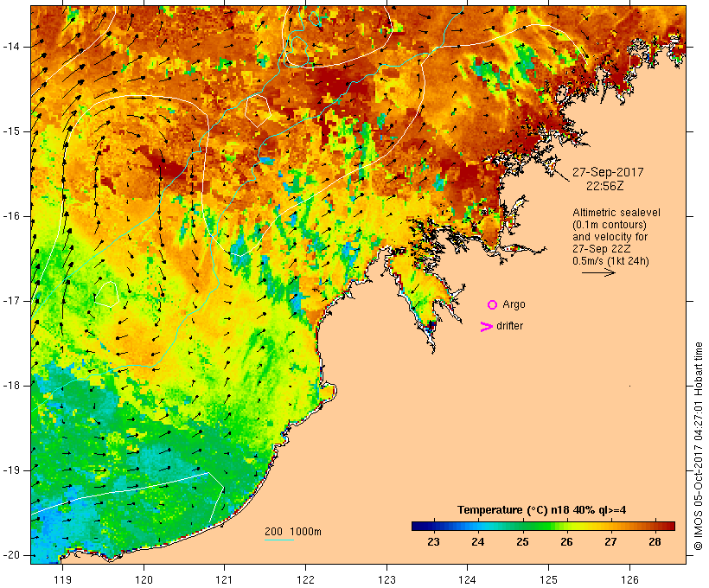Viewport: 709px width, 588px height.
Task: Click 'Altimetric sealevel' caption line
Action: (x=616, y=213)
